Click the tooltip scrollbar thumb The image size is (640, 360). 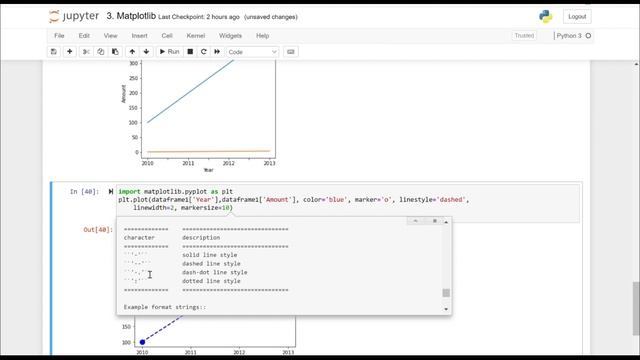coord(446,293)
